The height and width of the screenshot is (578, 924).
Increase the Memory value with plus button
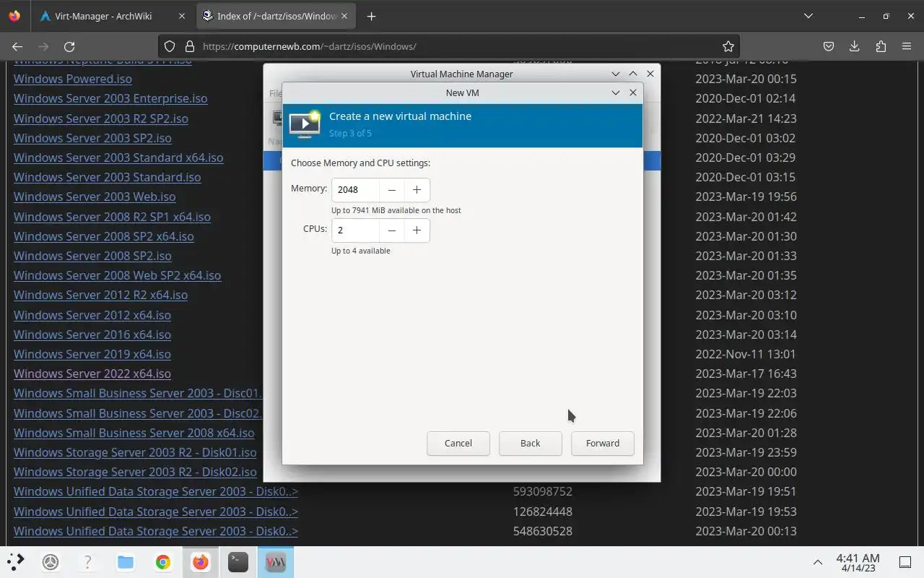(417, 190)
